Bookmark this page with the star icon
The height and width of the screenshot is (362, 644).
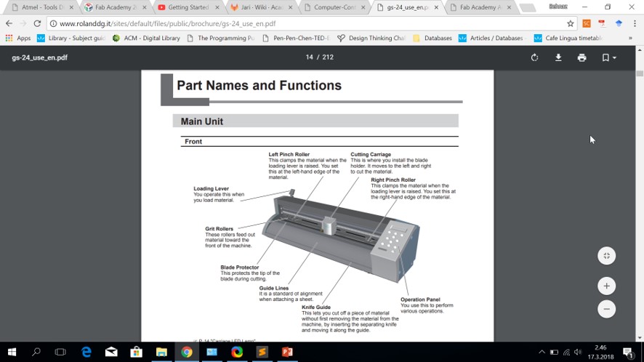pos(570,23)
